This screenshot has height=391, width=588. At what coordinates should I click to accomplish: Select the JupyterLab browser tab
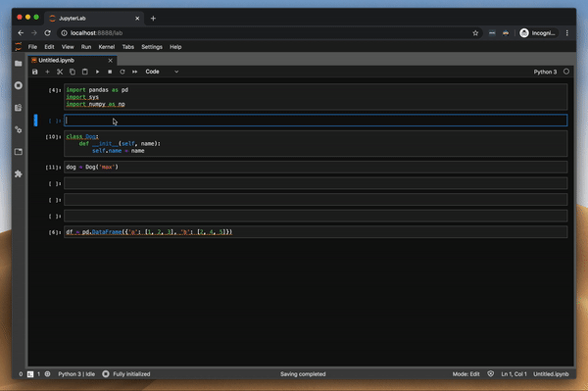[x=94, y=19]
